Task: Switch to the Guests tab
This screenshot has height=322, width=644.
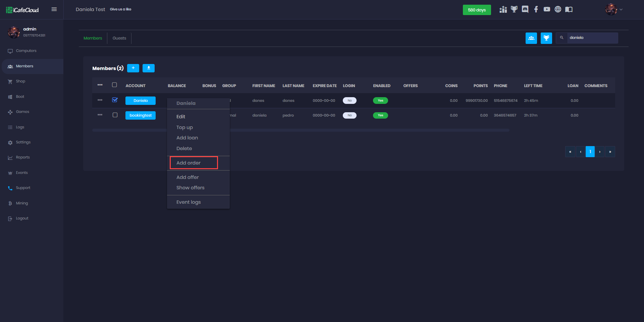Action: [119, 38]
